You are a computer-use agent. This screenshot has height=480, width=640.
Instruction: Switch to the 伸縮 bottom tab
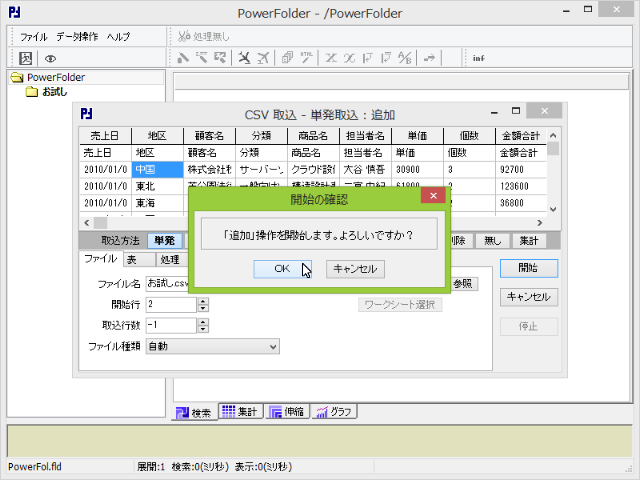(287, 411)
